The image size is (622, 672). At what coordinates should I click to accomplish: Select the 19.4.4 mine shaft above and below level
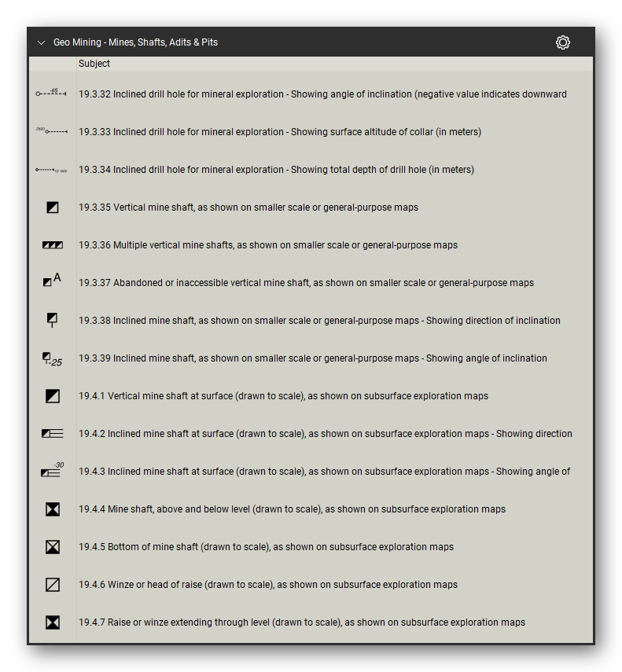tap(53, 509)
